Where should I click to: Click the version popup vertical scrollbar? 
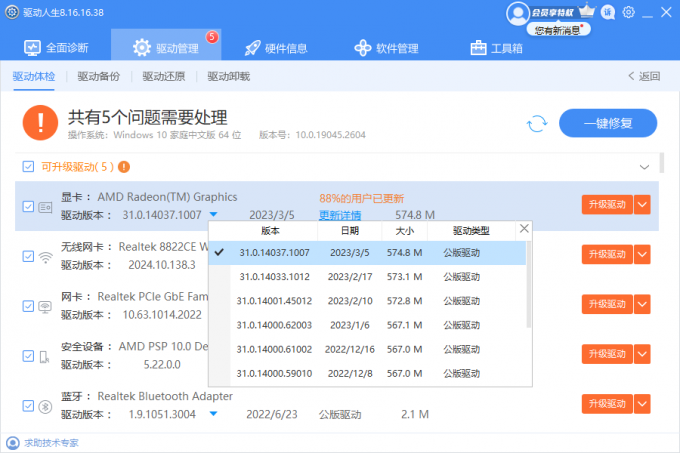click(529, 284)
